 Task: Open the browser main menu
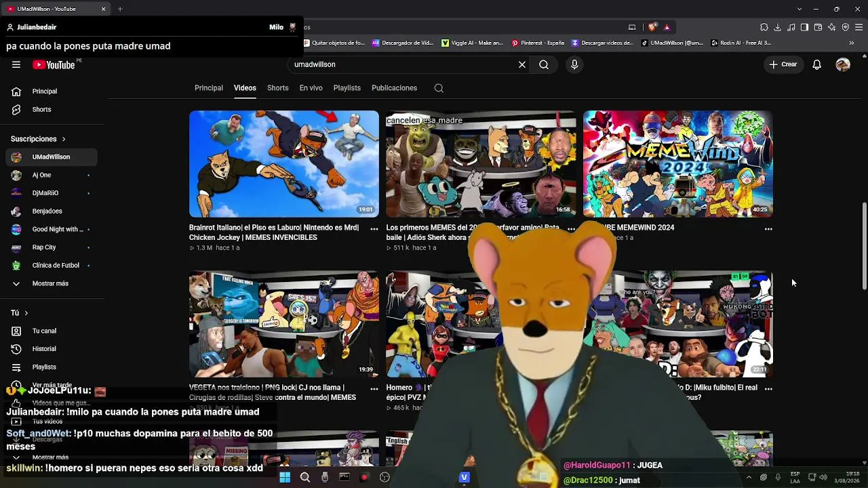click(859, 27)
